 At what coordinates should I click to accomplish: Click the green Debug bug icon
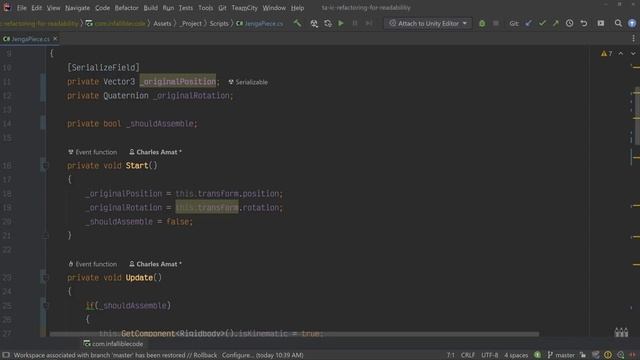click(x=482, y=23)
